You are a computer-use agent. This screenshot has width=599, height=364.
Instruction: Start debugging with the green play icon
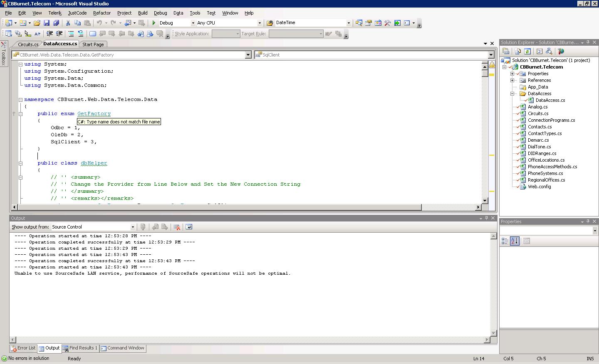point(154,23)
